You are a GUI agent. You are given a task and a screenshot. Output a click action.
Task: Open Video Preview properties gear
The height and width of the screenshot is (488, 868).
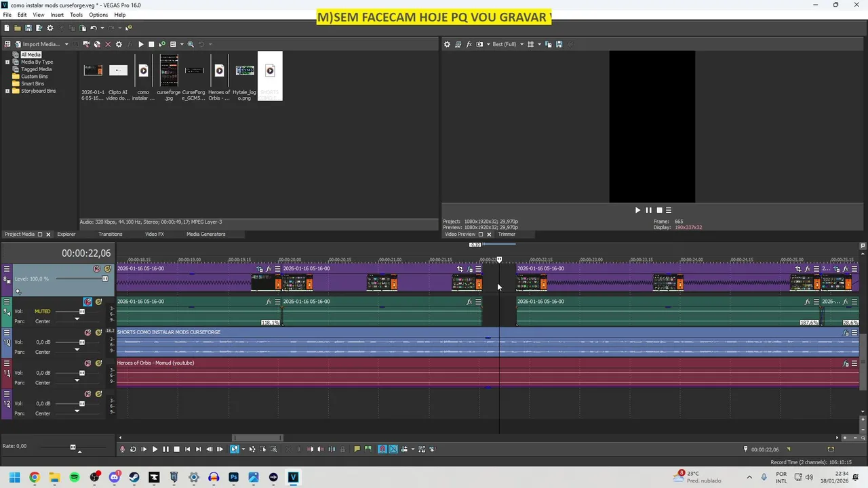447,44
